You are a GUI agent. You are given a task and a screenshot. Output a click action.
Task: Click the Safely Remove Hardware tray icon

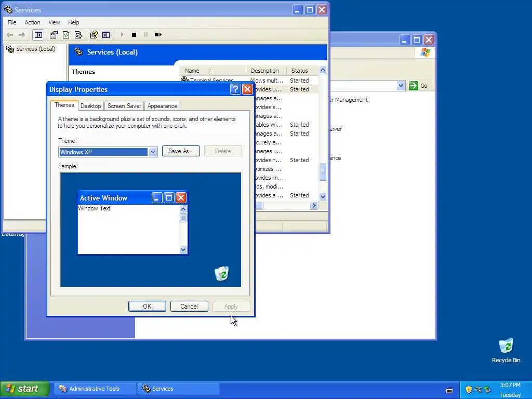click(x=487, y=390)
